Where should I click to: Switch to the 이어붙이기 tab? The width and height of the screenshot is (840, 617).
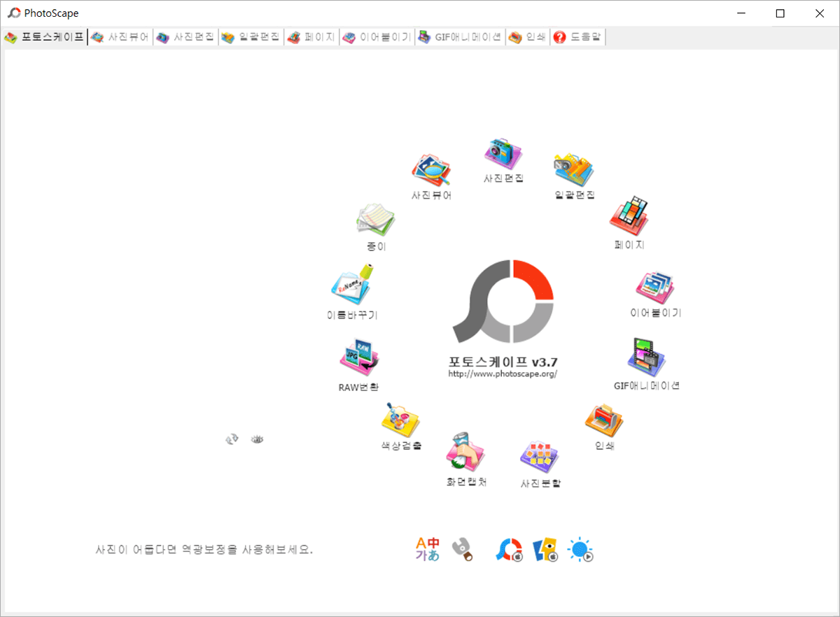coord(377,37)
